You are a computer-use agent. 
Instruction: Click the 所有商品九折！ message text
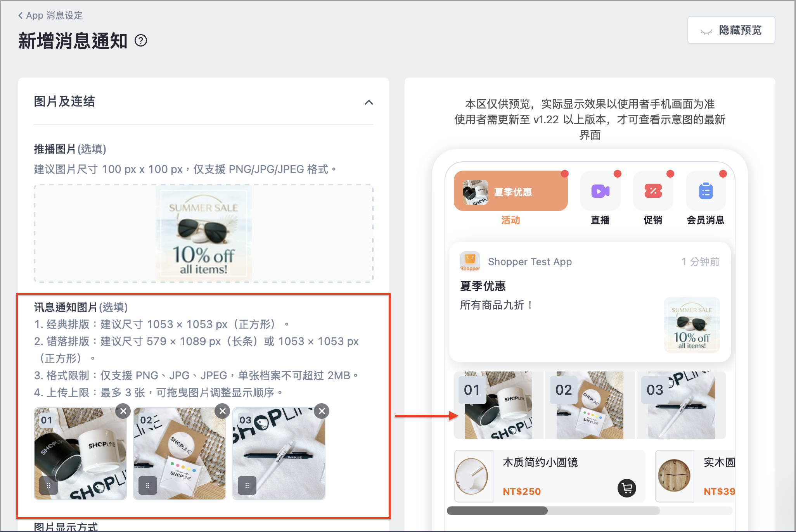pos(497,305)
